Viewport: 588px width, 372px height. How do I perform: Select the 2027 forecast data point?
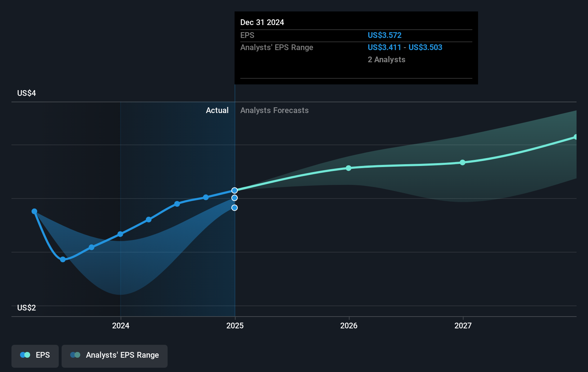[x=463, y=162]
